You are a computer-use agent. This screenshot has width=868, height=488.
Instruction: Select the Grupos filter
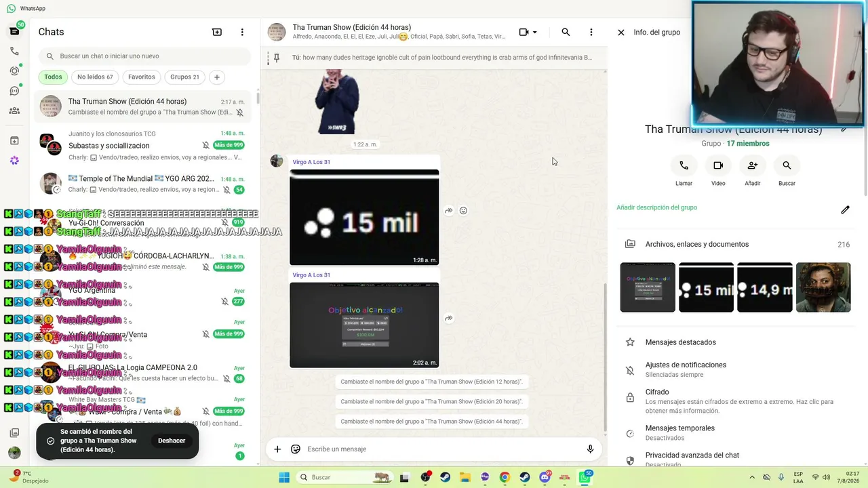tap(184, 77)
